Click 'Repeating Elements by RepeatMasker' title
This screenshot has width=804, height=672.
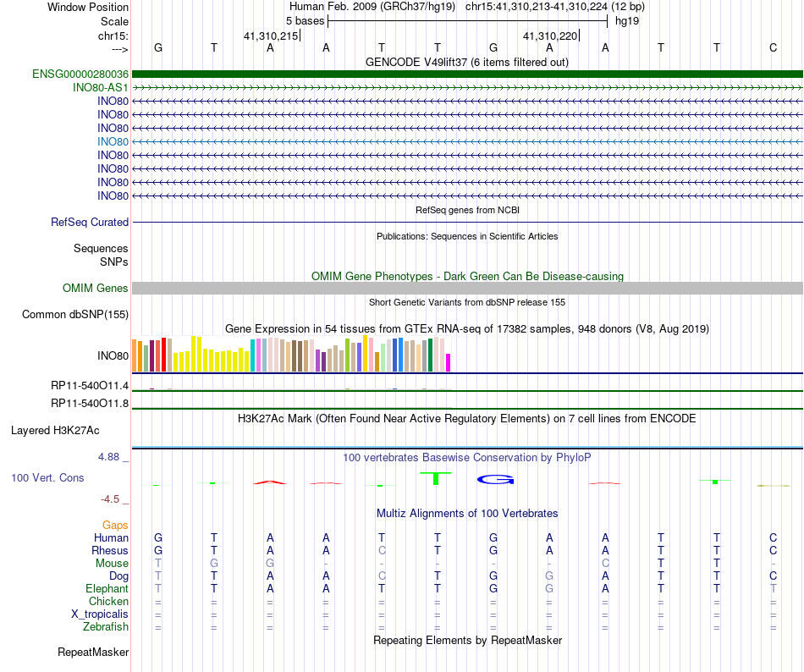467,640
